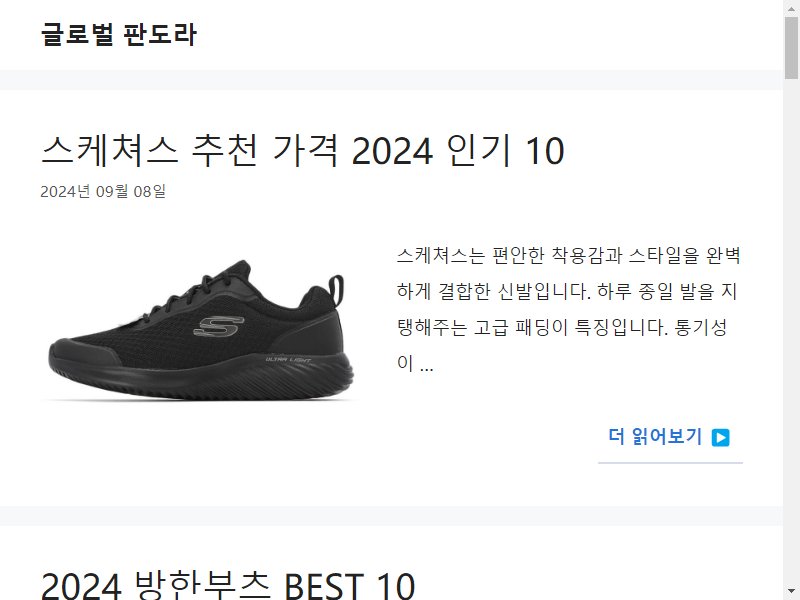This screenshot has width=800, height=600.
Task: Click the post date 2024년 09월 08일
Action: 103,191
